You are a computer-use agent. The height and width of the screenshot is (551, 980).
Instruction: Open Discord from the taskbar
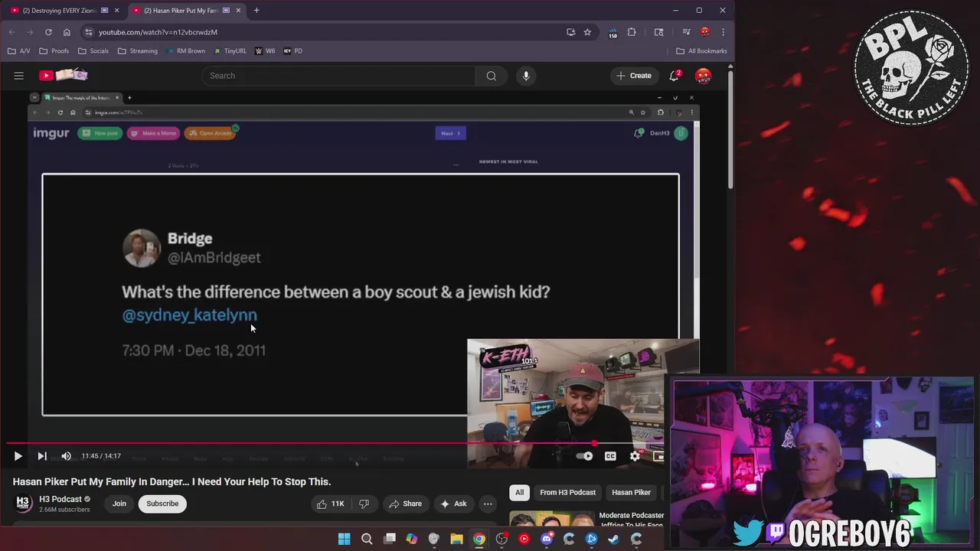(x=547, y=539)
